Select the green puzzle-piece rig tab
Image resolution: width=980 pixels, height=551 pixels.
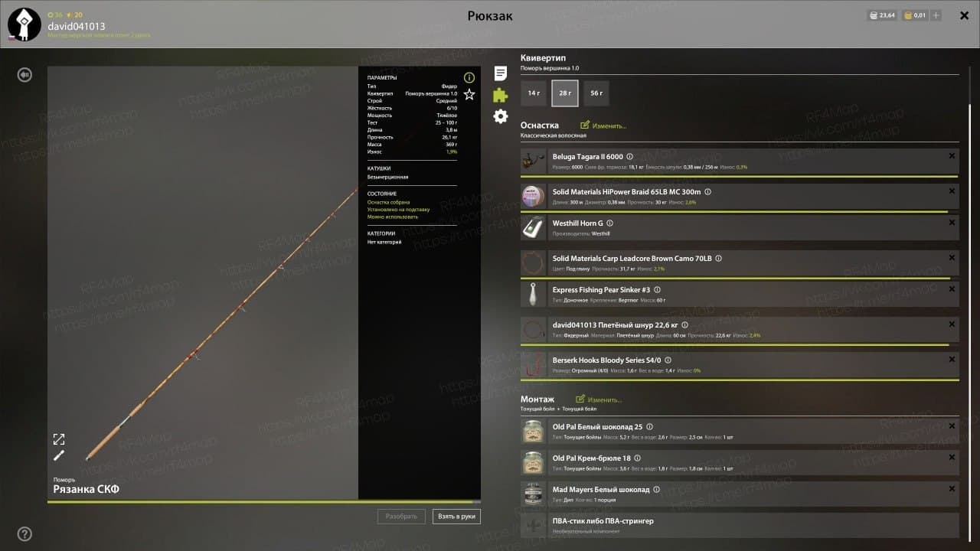pyautogui.click(x=500, y=95)
